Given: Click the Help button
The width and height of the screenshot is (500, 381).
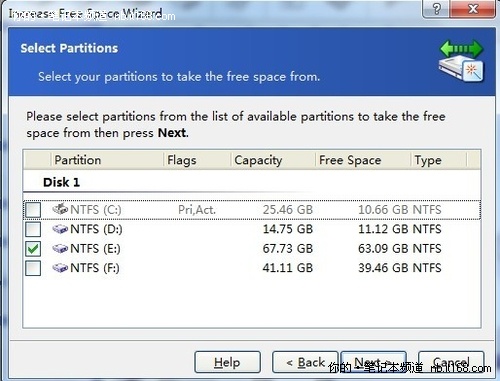Looking at the screenshot, I should [x=227, y=362].
